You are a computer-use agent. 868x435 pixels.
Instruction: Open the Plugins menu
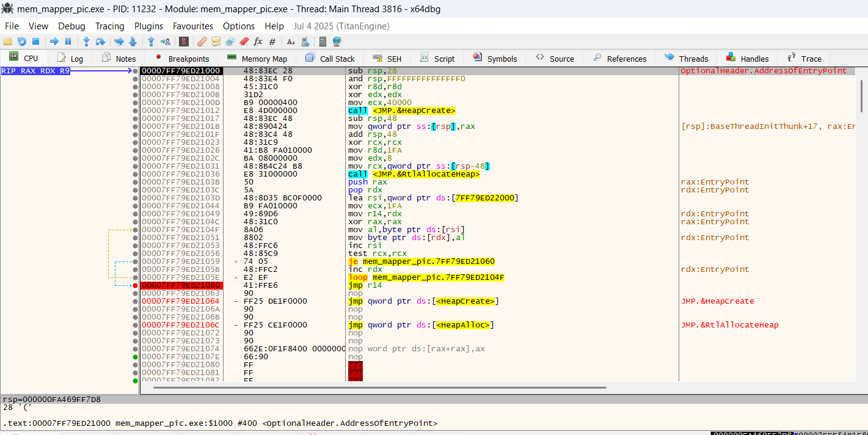coord(148,26)
